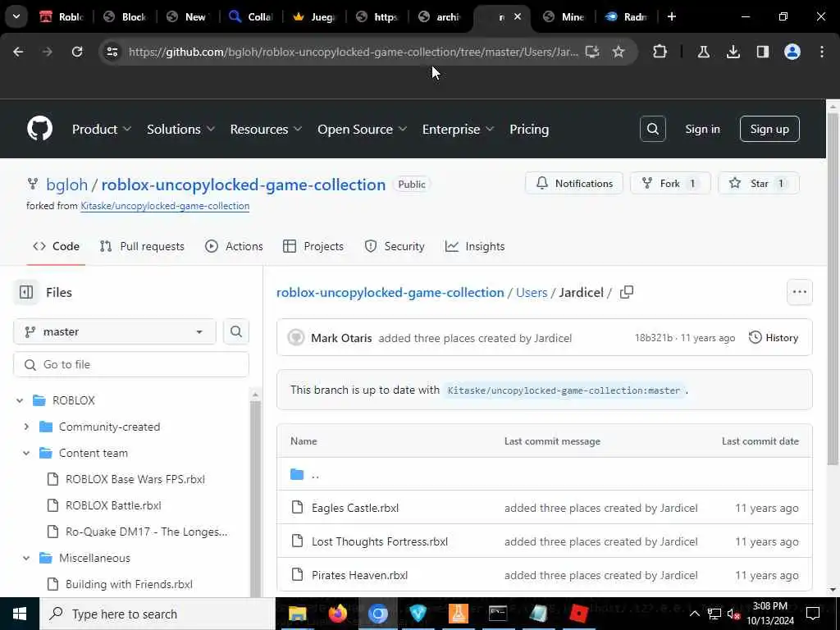Open the bgloh user profile link
The height and width of the screenshot is (630, 840).
(x=66, y=185)
